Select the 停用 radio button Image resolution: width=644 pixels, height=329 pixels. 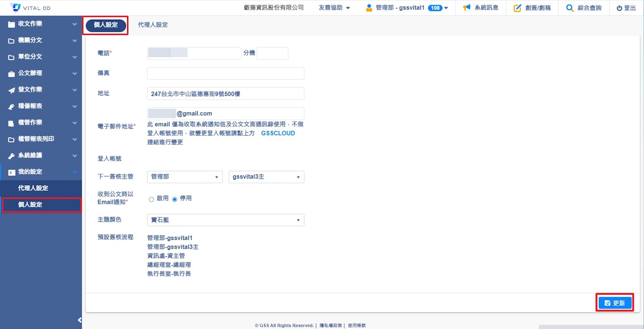pyautogui.click(x=175, y=199)
